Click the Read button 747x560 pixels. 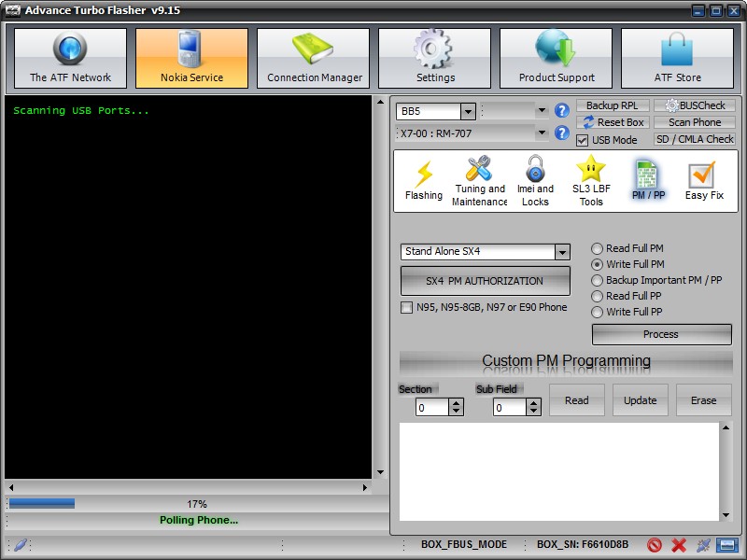click(576, 400)
